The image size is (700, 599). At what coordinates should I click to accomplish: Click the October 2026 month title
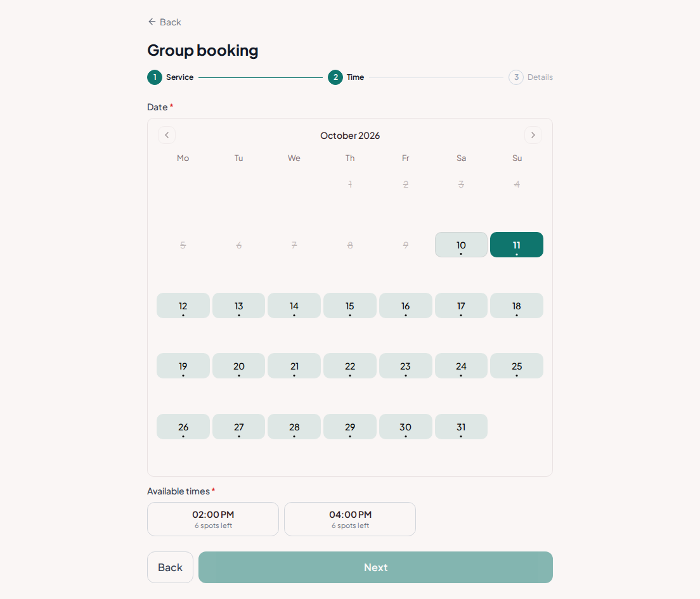350,136
